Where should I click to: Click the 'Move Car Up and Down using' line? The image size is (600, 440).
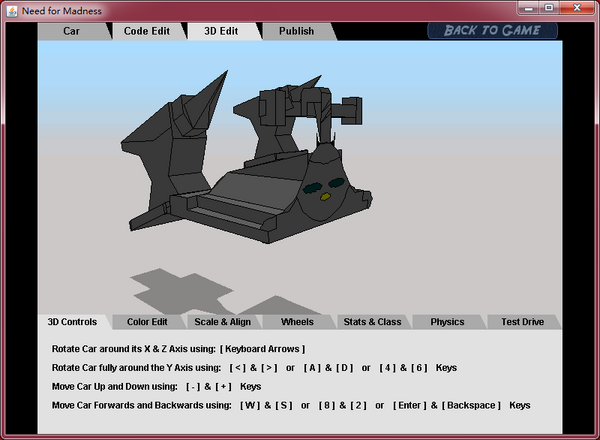point(157,386)
